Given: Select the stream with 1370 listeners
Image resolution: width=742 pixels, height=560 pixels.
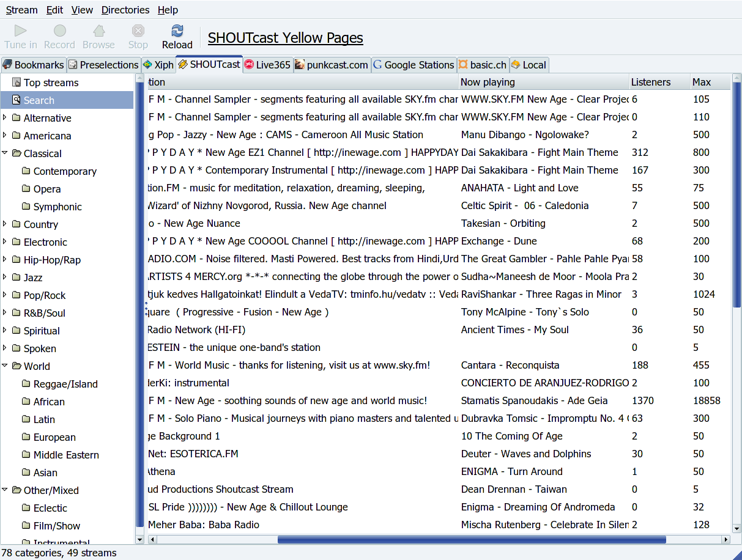Looking at the screenshot, I should pyautogui.click(x=439, y=400).
